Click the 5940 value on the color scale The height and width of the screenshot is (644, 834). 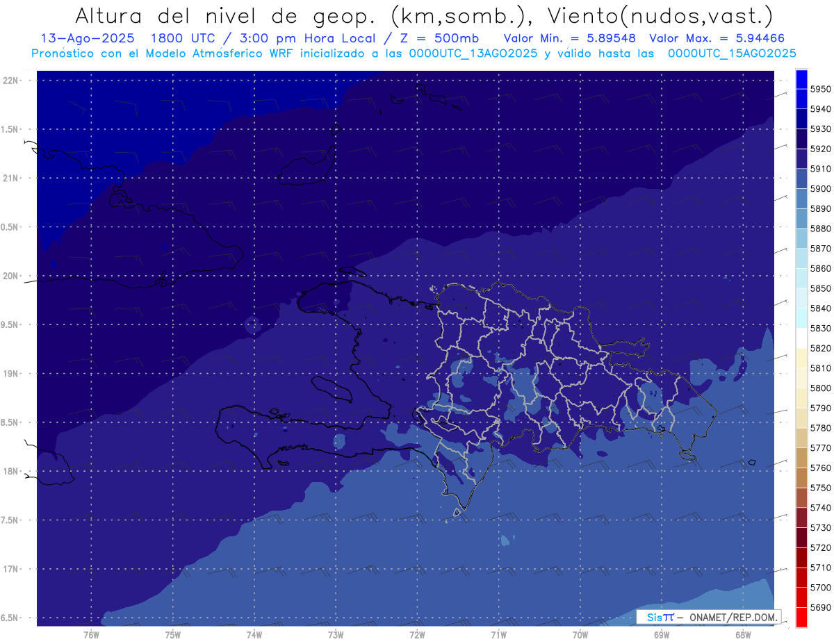tap(821, 109)
